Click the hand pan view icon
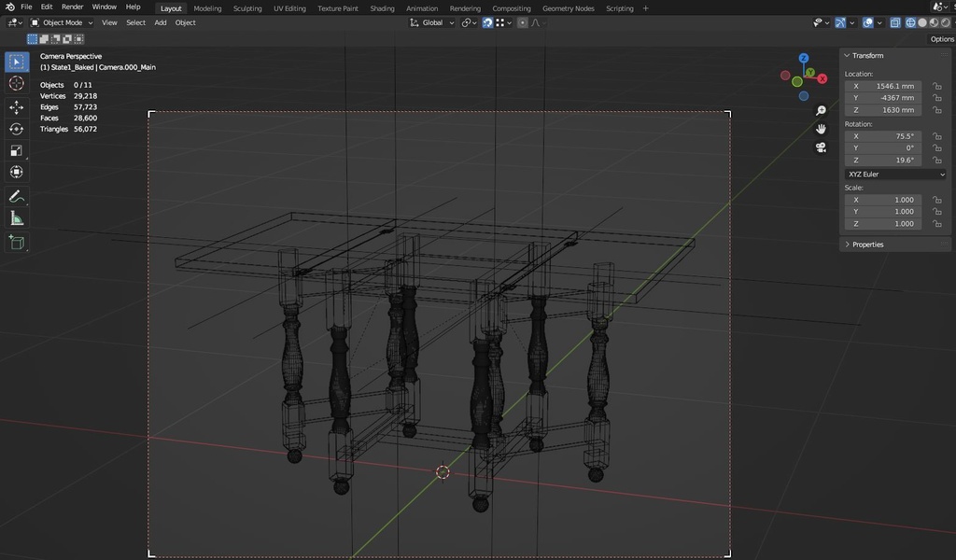Viewport: 956px width, 560px height. (821, 129)
